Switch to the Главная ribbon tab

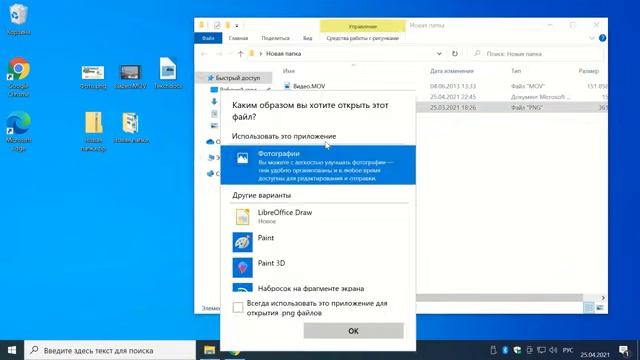238,38
